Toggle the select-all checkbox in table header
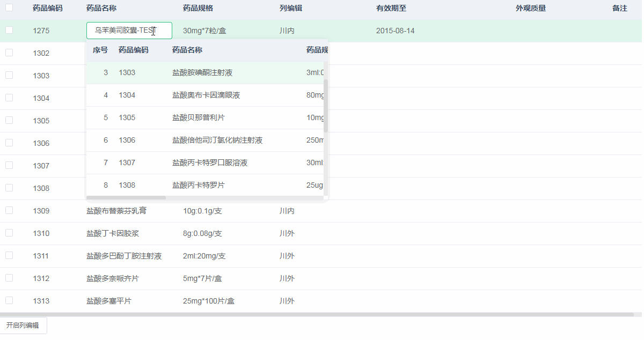The image size is (644, 340). (9, 8)
